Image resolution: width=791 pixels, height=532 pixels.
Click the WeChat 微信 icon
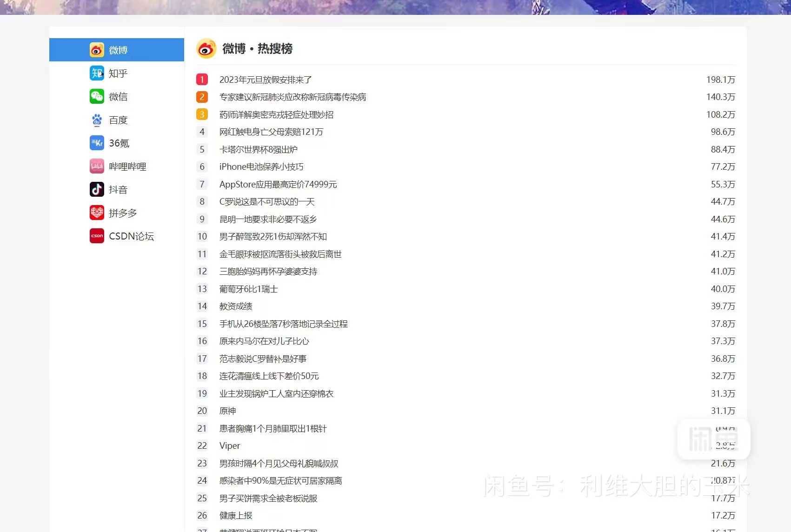[97, 96]
